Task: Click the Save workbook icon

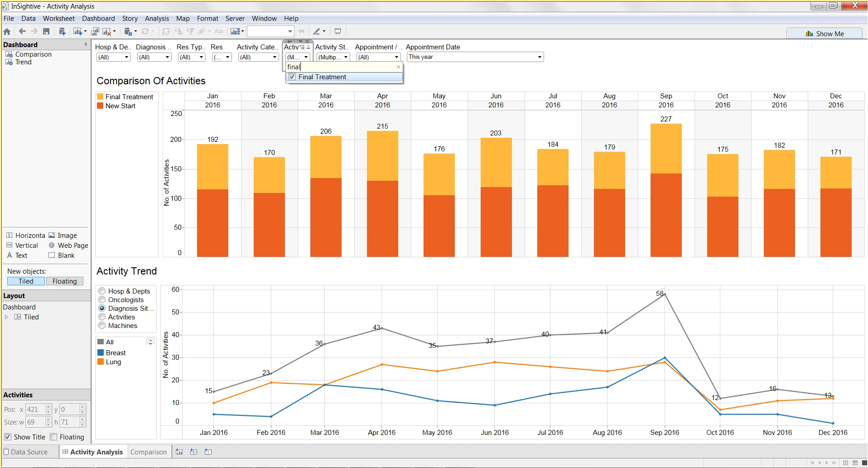Action: pos(47,31)
